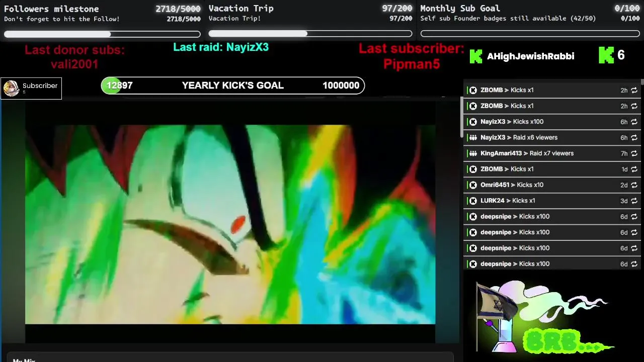Click the raid icon on KingAmari413 row

coord(473,153)
